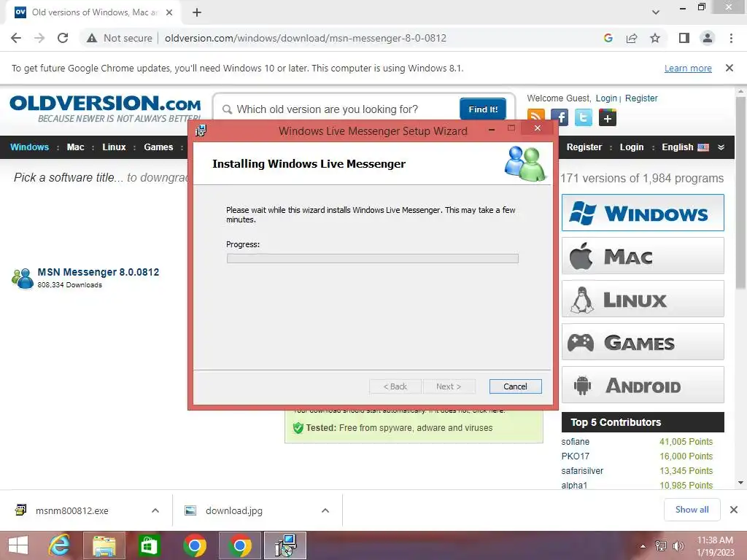Minimize the Setup Wizard window
This screenshot has width=747, height=560.
tap(491, 128)
